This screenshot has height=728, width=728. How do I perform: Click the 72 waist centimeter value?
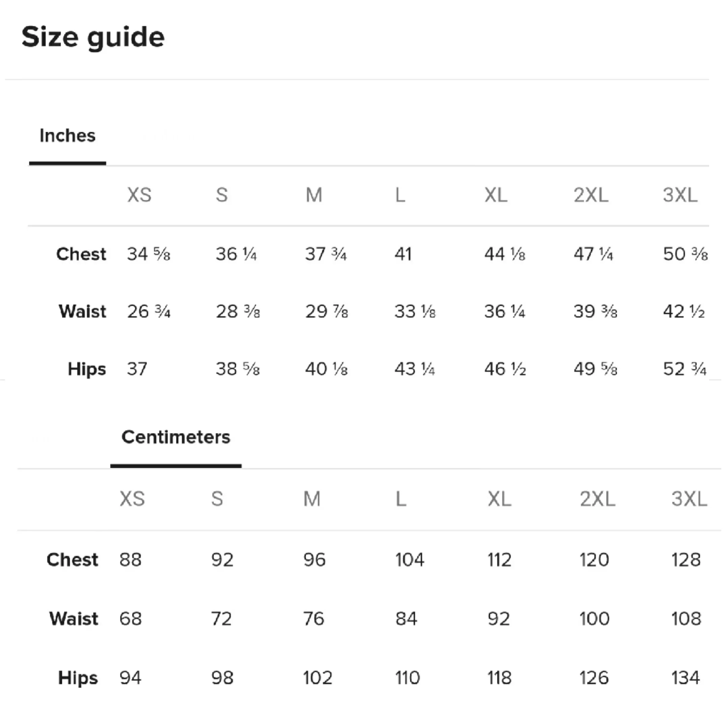pos(221,619)
